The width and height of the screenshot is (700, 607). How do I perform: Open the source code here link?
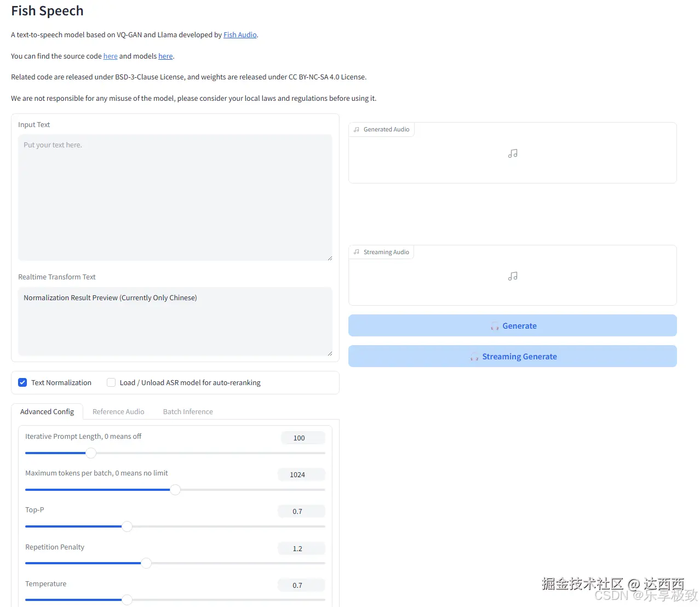(111, 56)
